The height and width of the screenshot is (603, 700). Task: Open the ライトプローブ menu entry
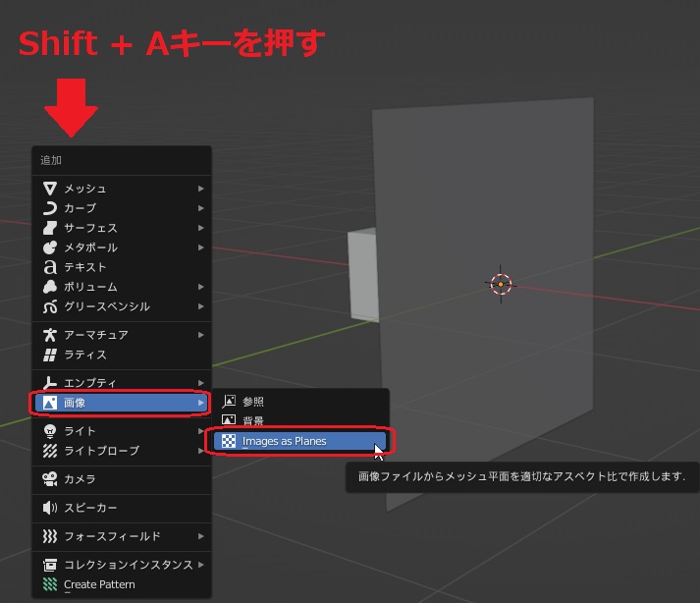point(122,451)
